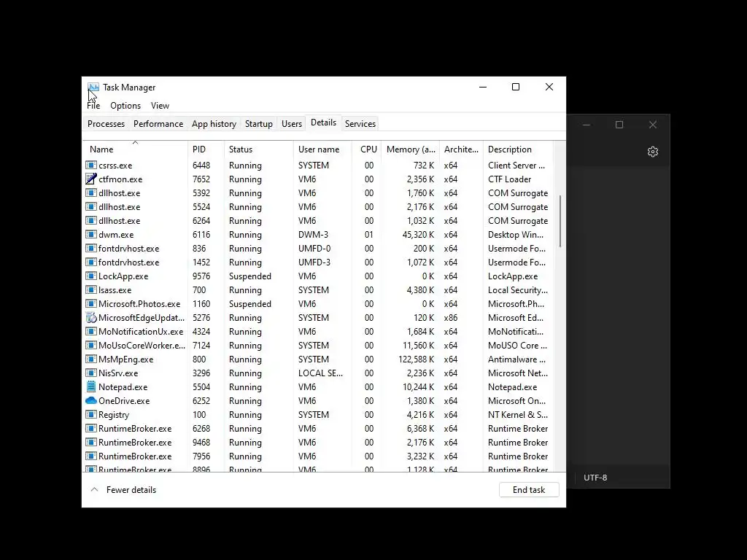Click the ctfmon.exe pen icon

pos(91,179)
